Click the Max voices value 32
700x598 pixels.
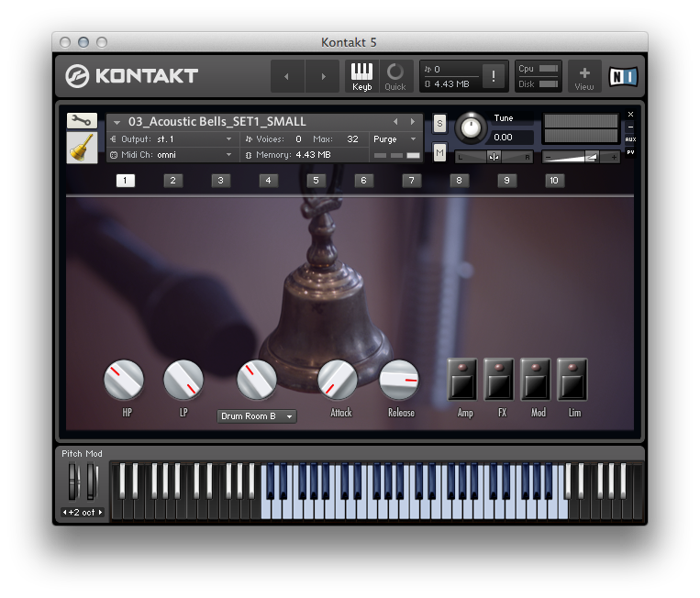(352, 139)
